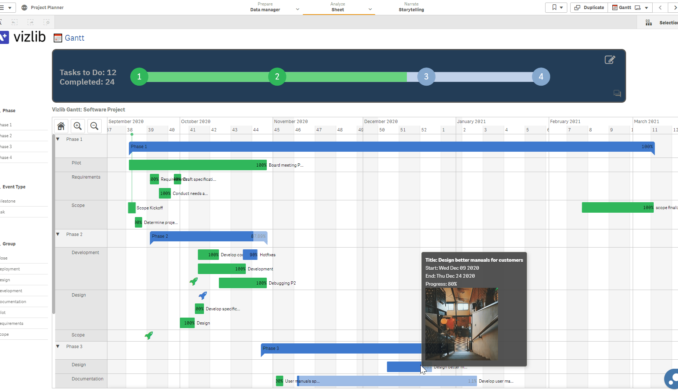This screenshot has width=678, height=392.
Task: Collapse the Phase 2 tree group
Action: point(58,234)
